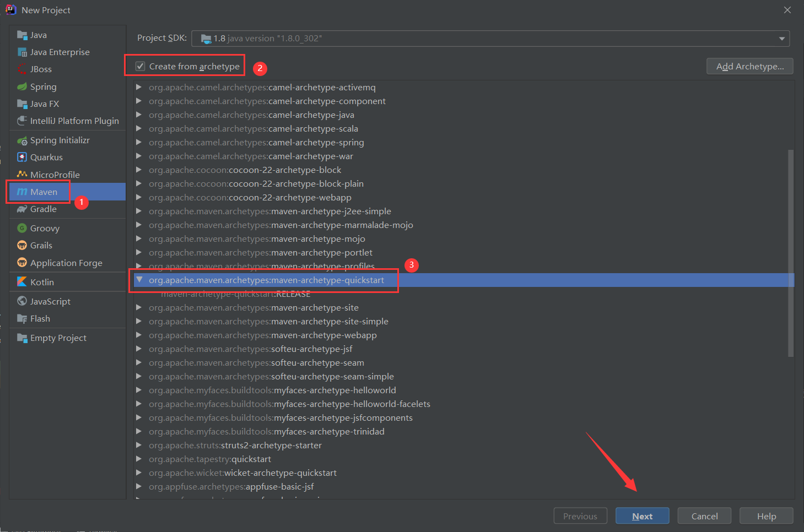The width and height of the screenshot is (804, 532).
Task: Click the archetype list vertical scrollbar
Action: (x=791, y=253)
